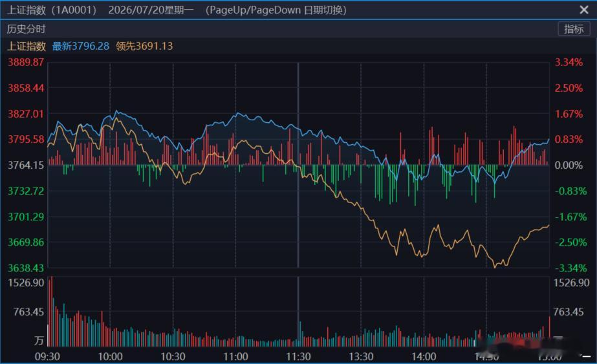Image resolution: width=597 pixels, height=364 pixels.
Task: Click the -2.50% green percent label
Action: [x=570, y=242]
